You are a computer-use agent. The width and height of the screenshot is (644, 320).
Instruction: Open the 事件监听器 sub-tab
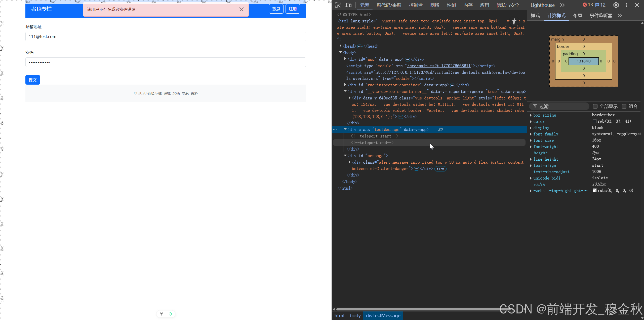coord(601,16)
